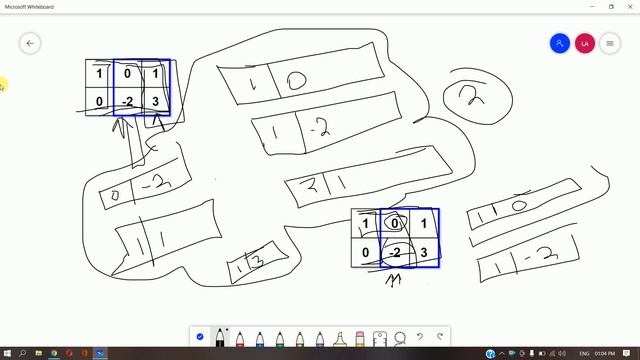This screenshot has height=360, width=640.
Task: Open the notification center icon
Action: tap(627, 353)
